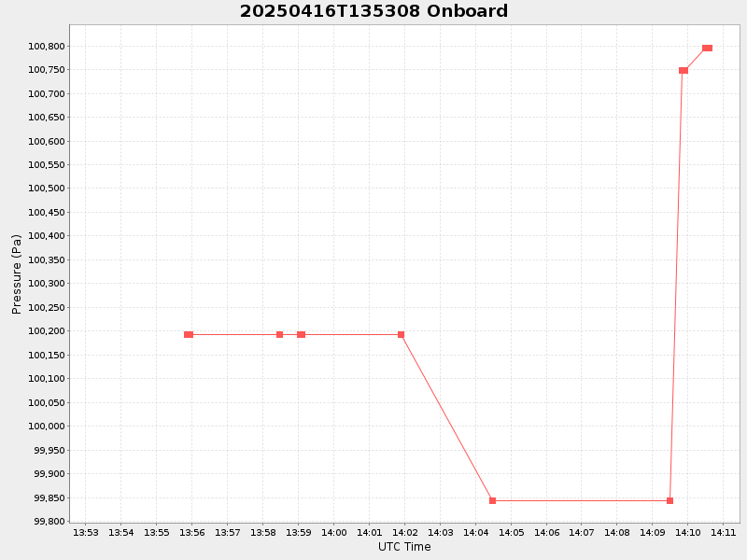Select the 100,700 y-axis tick label

pos(46,94)
